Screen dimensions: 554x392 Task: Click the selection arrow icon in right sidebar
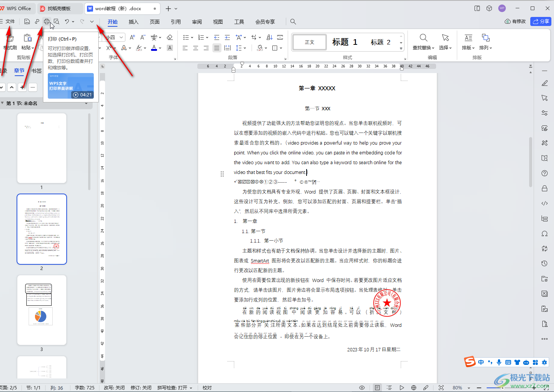[545, 98]
